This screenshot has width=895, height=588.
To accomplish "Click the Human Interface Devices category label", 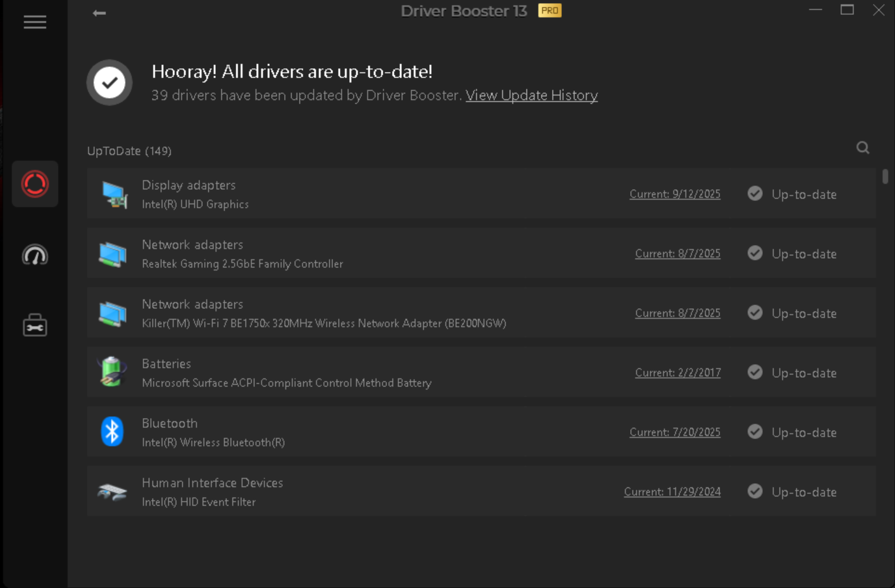I will click(212, 483).
